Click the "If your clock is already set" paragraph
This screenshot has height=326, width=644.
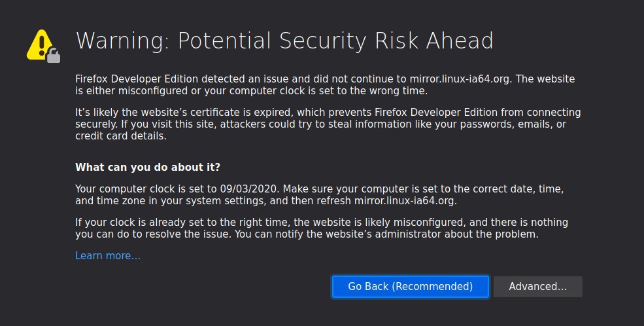point(322,228)
